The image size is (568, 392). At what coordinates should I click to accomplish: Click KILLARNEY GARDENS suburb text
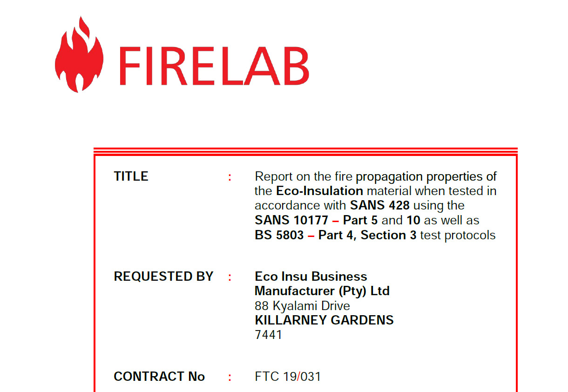pyautogui.click(x=325, y=320)
